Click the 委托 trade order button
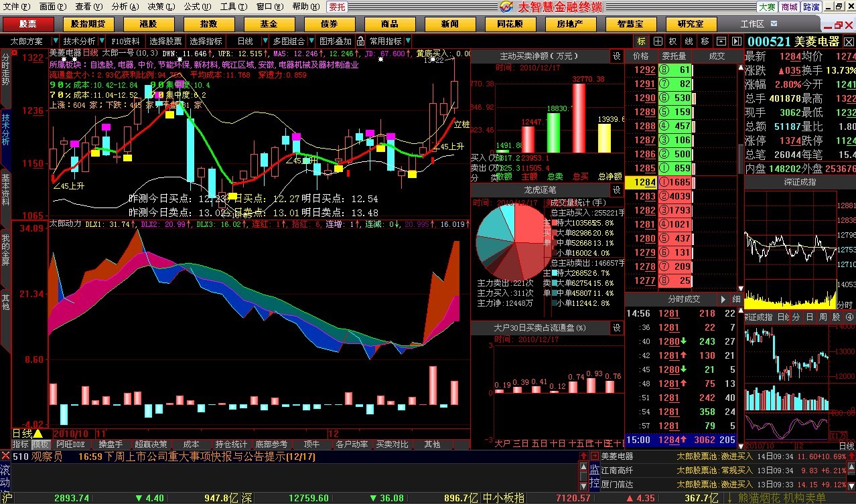The image size is (856, 504). pos(337,7)
